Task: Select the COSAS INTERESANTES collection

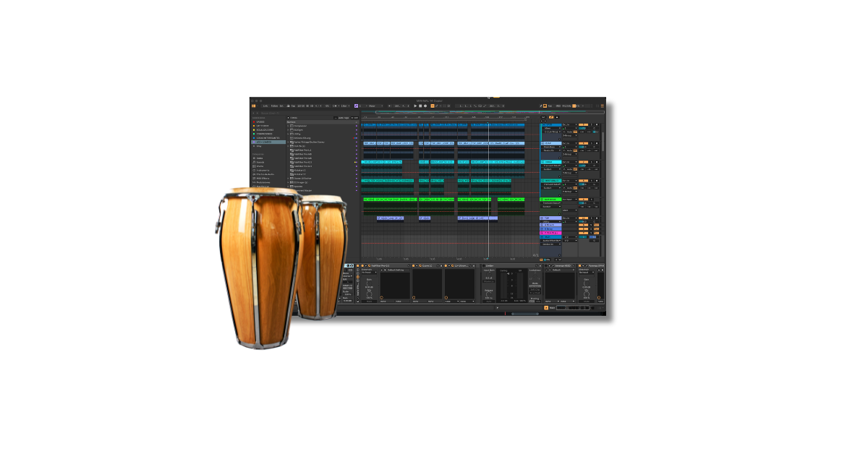Action: coord(268,138)
